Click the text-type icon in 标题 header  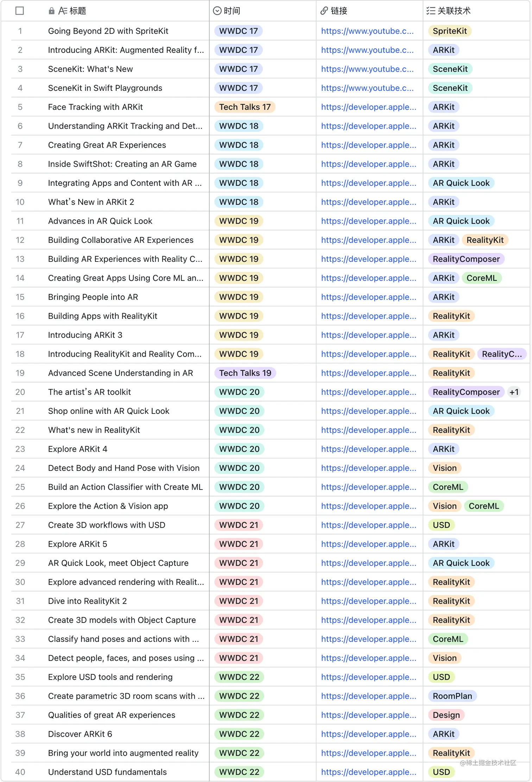click(63, 11)
